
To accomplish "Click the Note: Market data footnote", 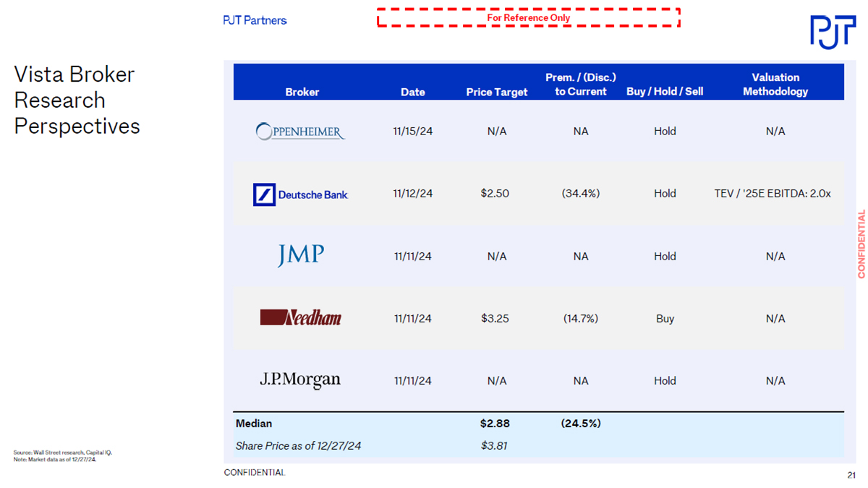I will point(55,459).
